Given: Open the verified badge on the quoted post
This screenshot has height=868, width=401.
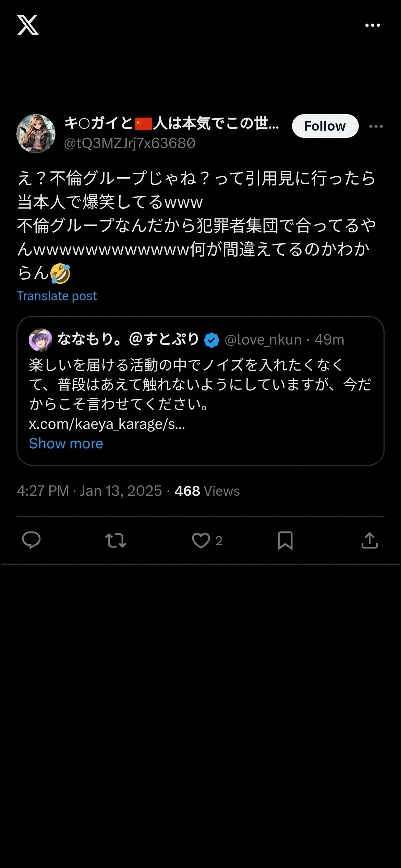Looking at the screenshot, I should 211,340.
